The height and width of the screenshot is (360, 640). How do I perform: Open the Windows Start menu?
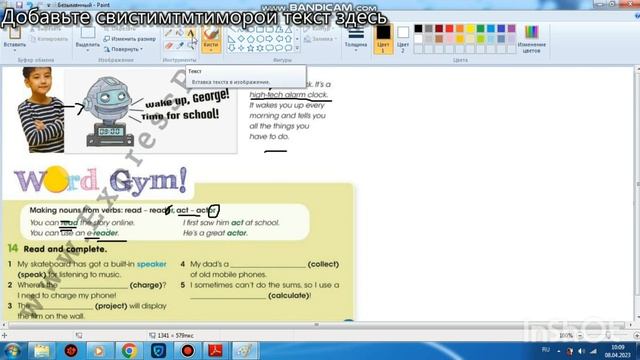tap(13, 351)
